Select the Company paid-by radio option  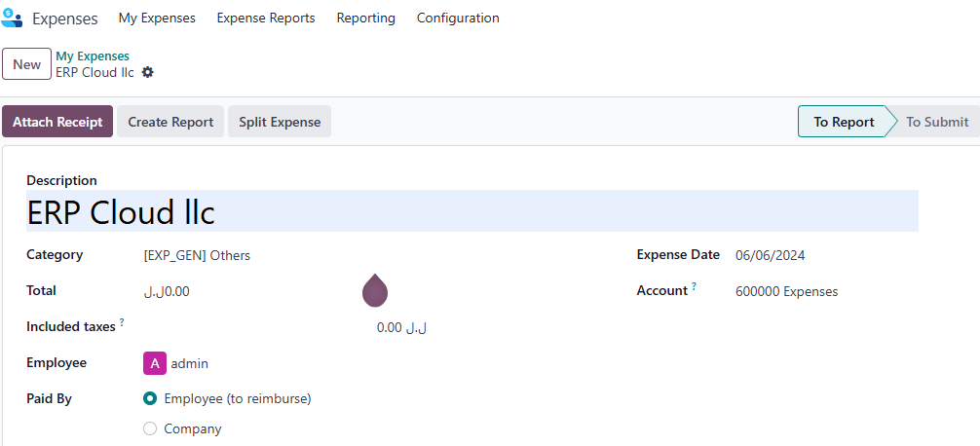click(x=150, y=429)
